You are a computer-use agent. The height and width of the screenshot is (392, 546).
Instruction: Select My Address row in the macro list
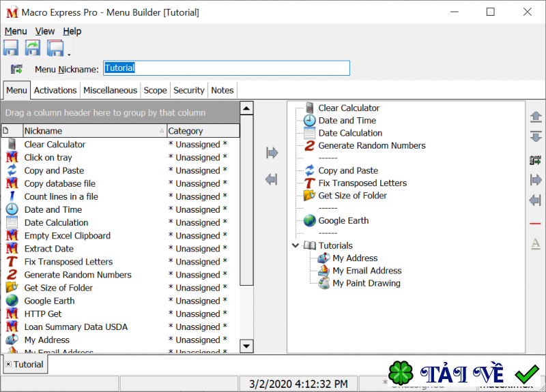tap(121, 340)
